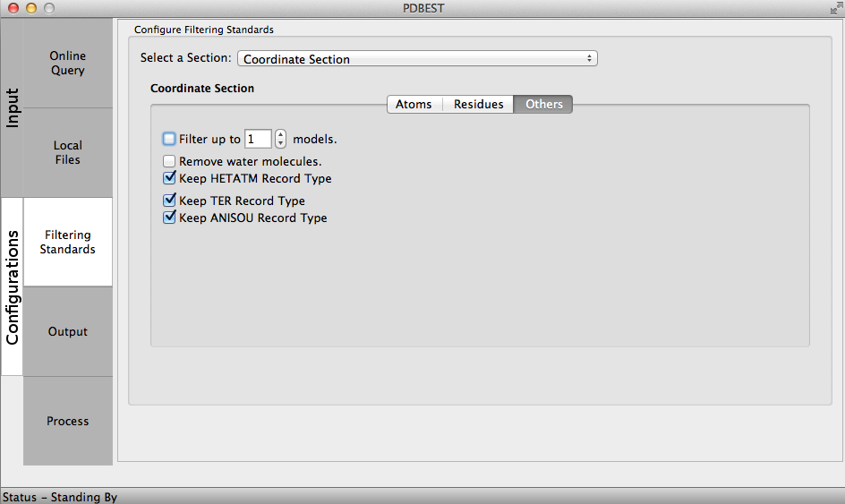845x504 pixels.
Task: Click the green zoom window button
Action: click(48, 8)
